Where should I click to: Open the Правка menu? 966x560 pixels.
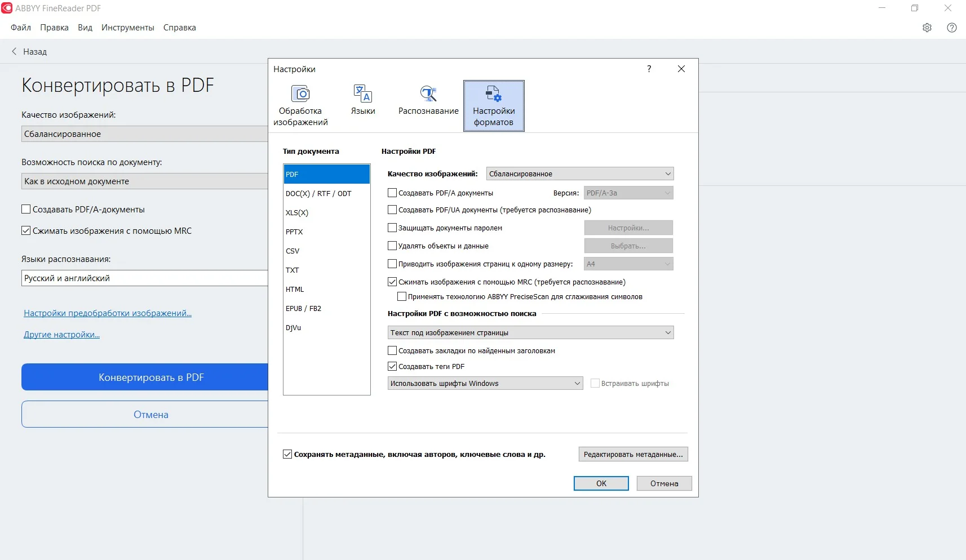pos(54,28)
